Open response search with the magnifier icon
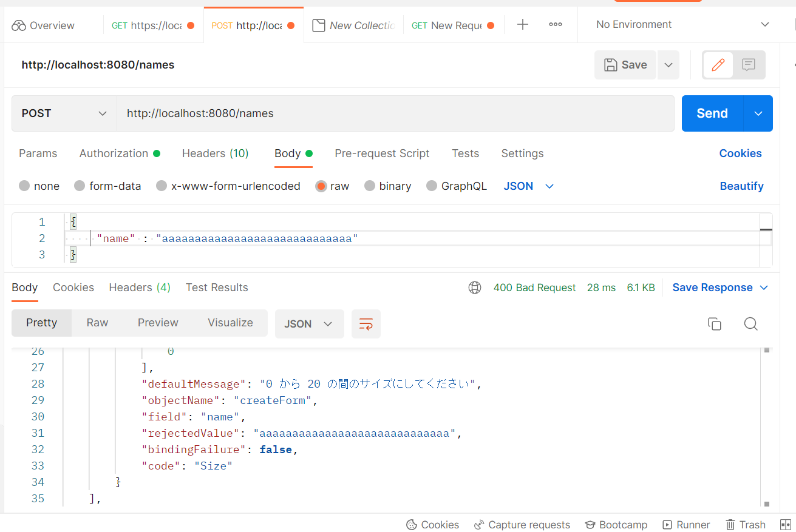 coord(750,323)
